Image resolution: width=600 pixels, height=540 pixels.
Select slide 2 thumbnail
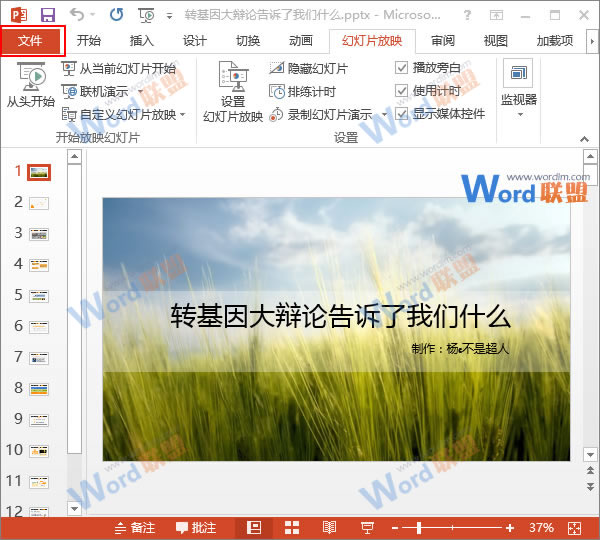pyautogui.click(x=39, y=203)
